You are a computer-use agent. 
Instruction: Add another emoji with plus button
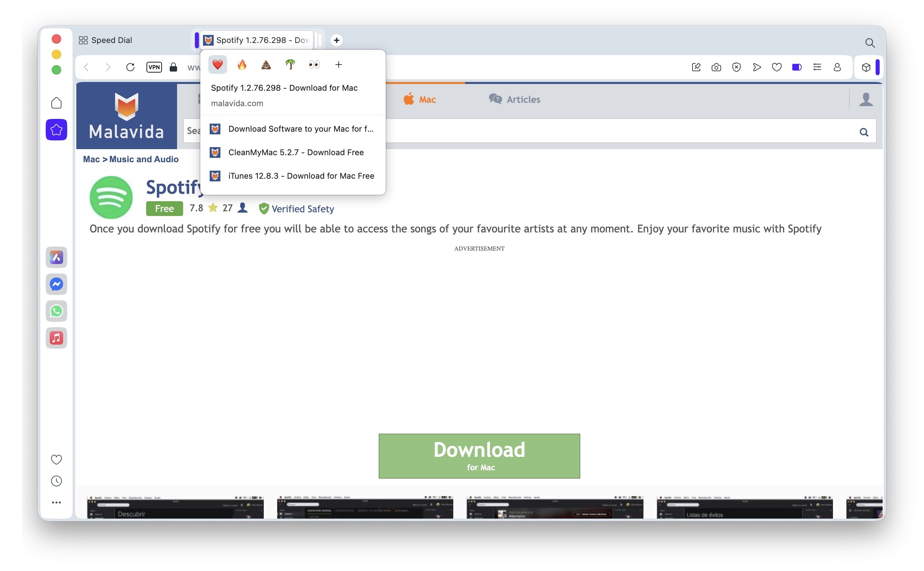(338, 64)
